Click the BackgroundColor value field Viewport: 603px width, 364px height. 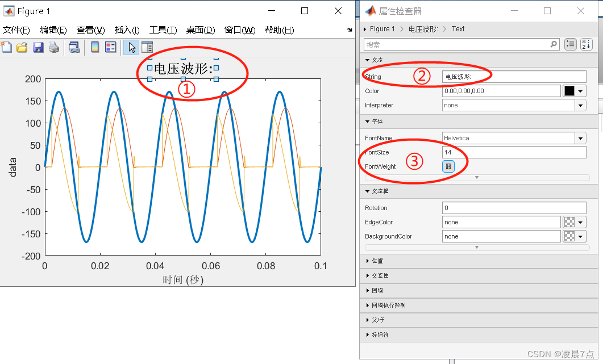[501, 236]
